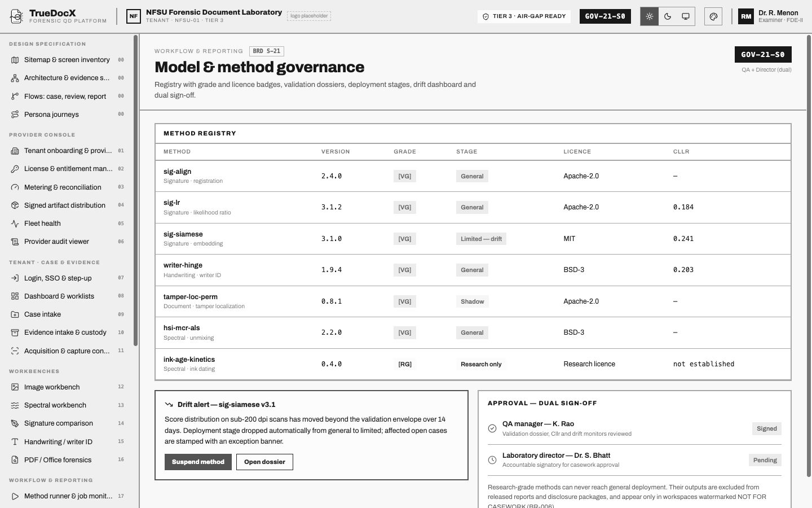Open Signature comparison page
The image size is (812, 508).
coord(67,423)
